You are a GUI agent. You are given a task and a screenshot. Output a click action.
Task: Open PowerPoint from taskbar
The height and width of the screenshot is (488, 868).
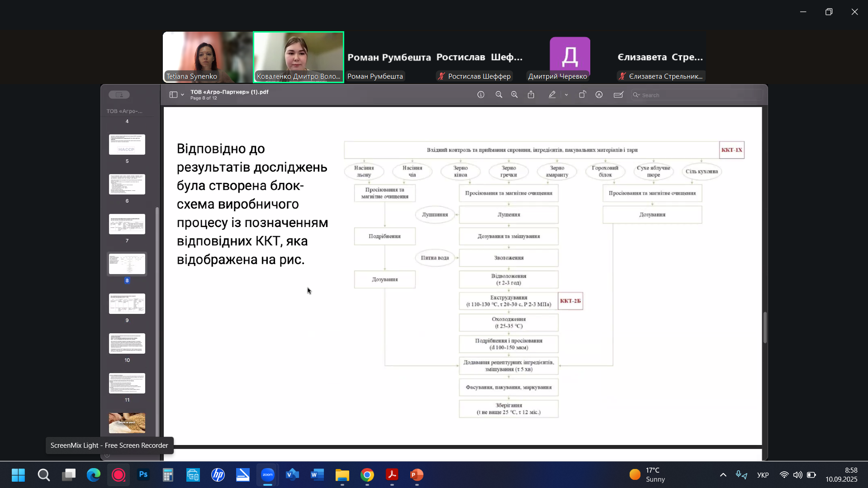pos(417,475)
